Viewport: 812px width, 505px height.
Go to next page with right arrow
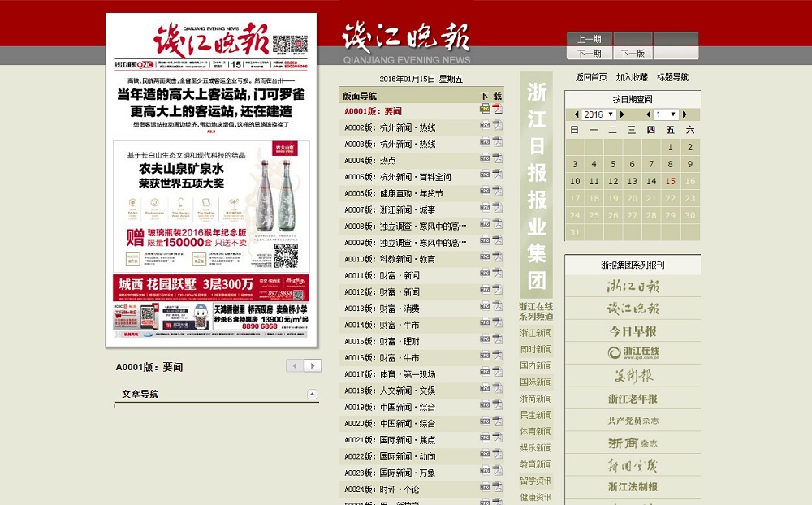tap(313, 365)
